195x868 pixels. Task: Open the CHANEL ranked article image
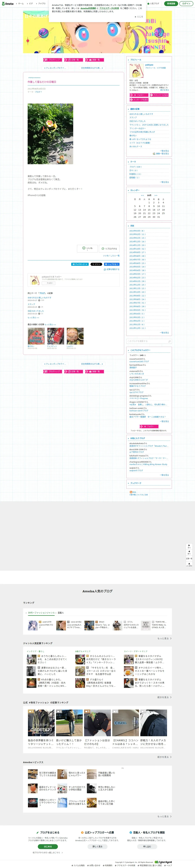125,723
